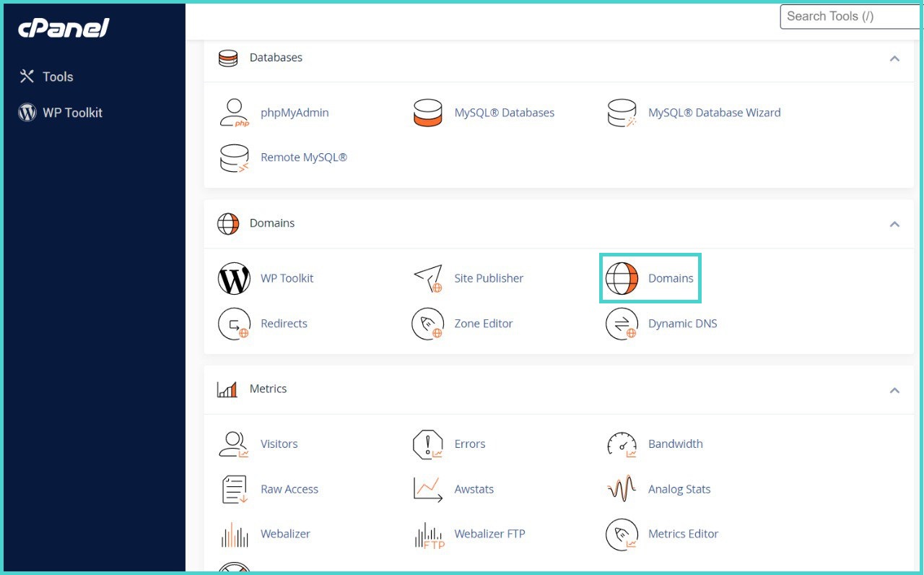Click the MySQL Databases icon
Image resolution: width=924 pixels, height=575 pixels.
pyautogui.click(x=428, y=113)
